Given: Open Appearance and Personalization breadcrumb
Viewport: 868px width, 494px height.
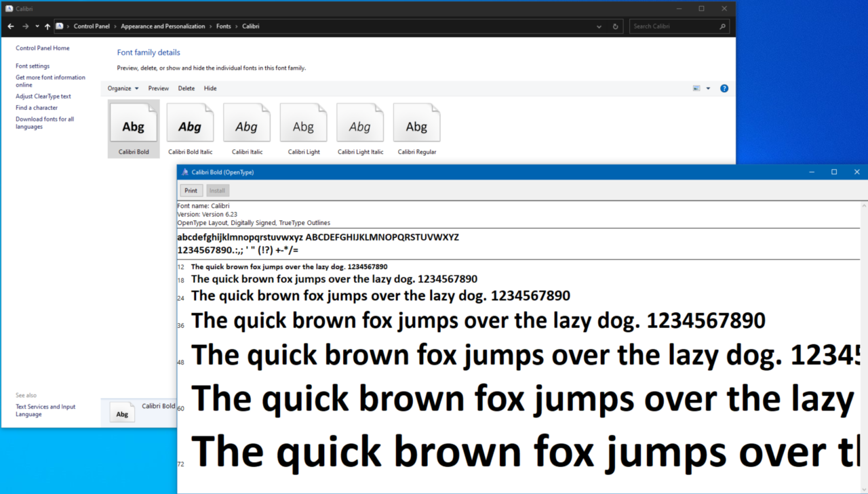Looking at the screenshot, I should coord(163,26).
